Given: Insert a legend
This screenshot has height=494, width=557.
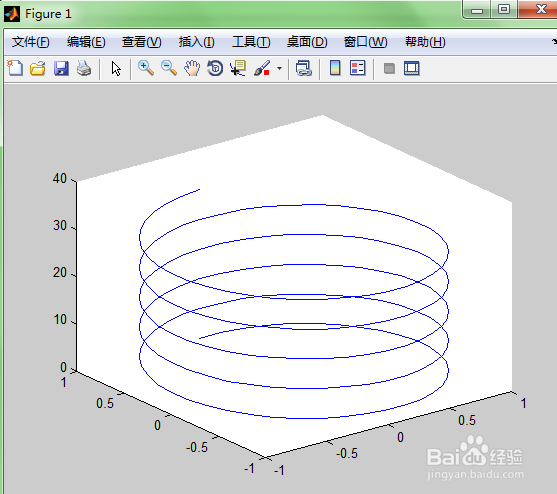Looking at the screenshot, I should [x=357, y=68].
